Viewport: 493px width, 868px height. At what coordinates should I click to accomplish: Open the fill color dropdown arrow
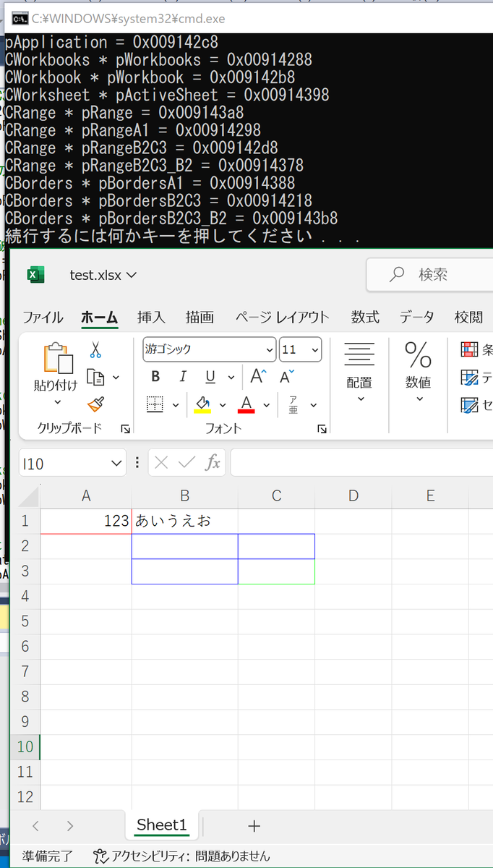pos(223,405)
